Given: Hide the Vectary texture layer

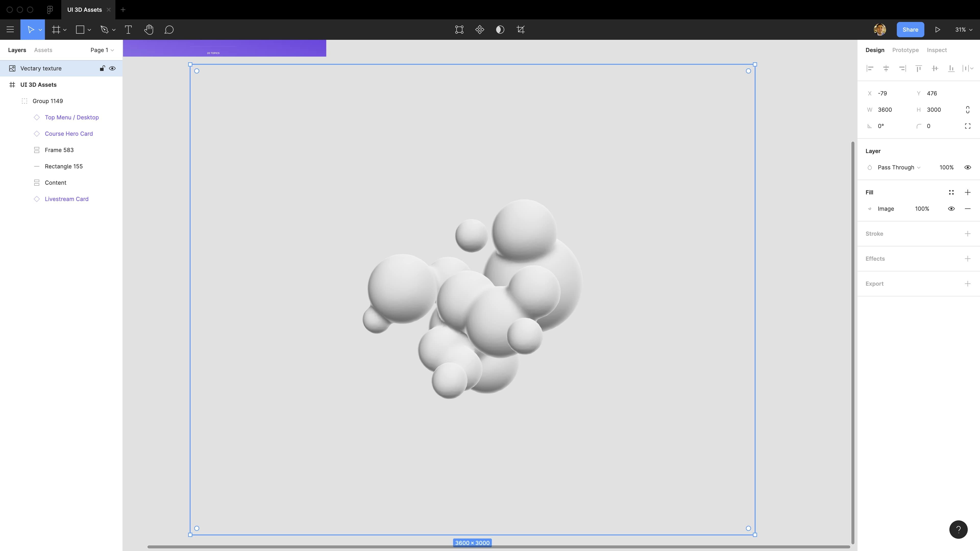Looking at the screenshot, I should pyautogui.click(x=112, y=68).
